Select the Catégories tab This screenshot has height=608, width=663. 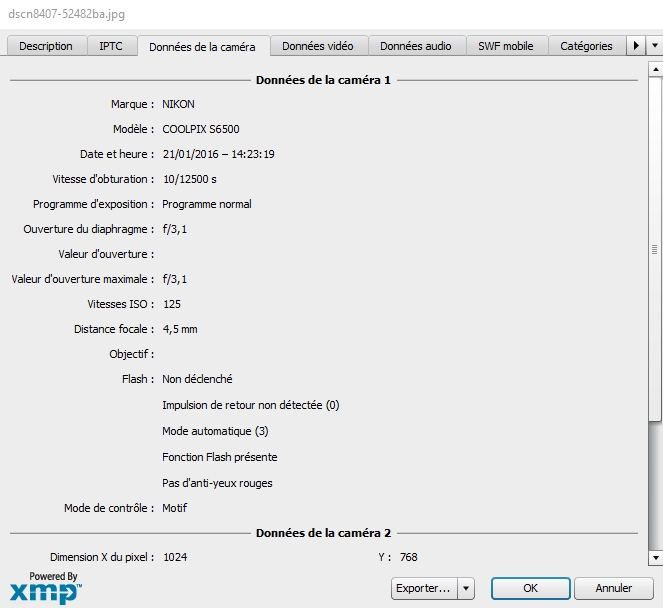coord(586,46)
